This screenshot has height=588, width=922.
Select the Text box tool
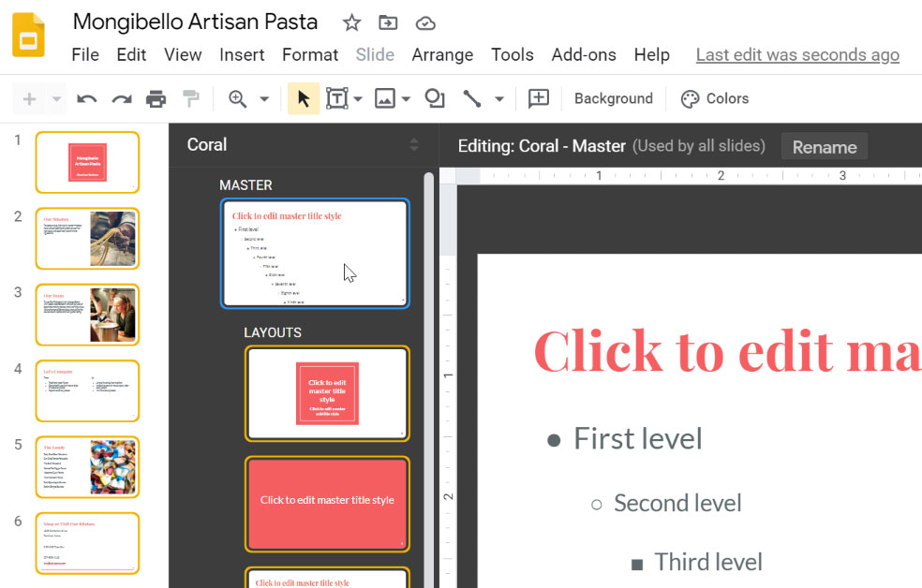(337, 99)
